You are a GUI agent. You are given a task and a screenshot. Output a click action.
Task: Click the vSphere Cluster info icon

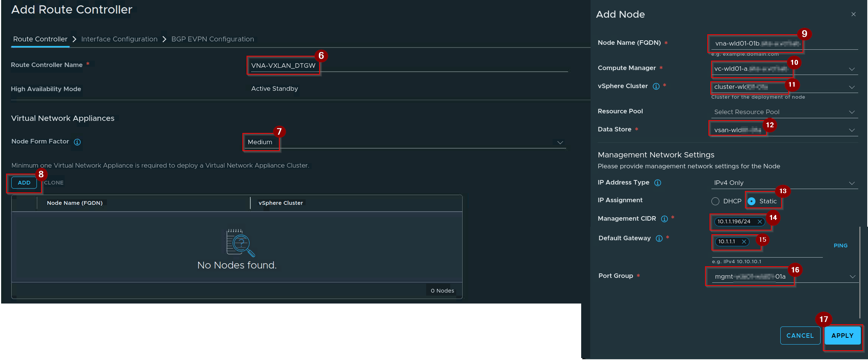(x=656, y=86)
